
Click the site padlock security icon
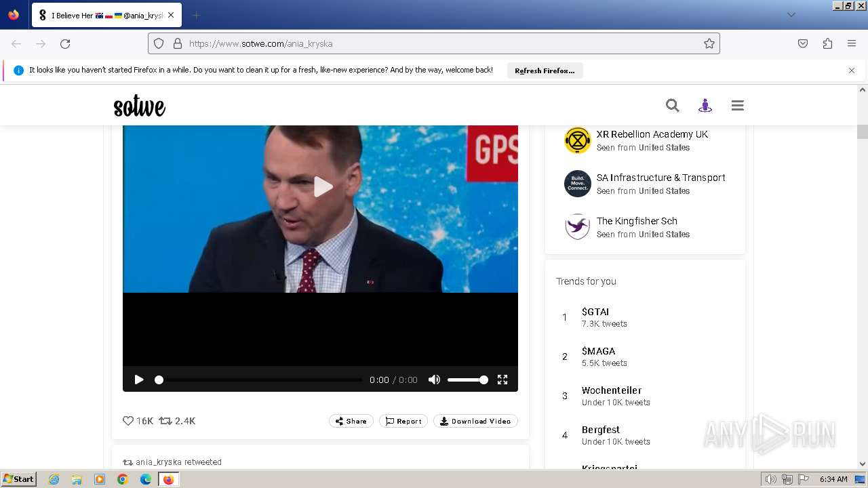click(178, 43)
